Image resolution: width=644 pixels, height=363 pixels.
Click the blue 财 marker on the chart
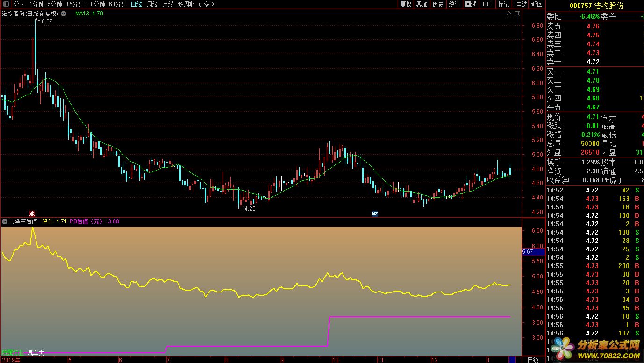[x=375, y=214]
